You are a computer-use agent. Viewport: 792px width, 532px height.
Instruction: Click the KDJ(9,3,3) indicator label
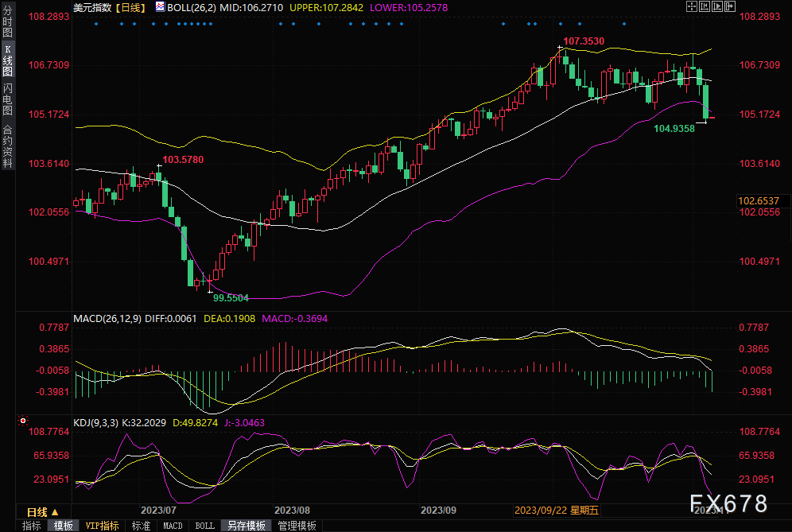click(95, 423)
